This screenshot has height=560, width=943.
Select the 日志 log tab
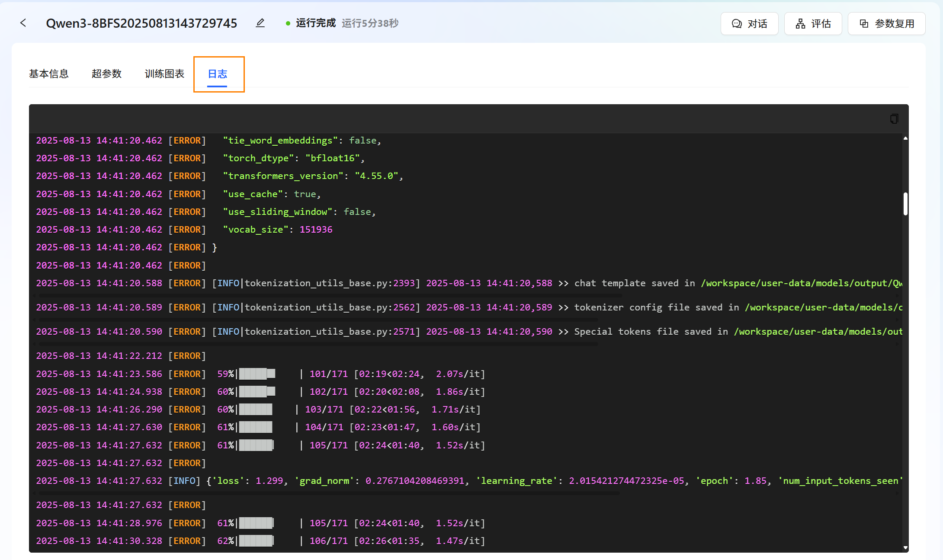click(x=218, y=74)
